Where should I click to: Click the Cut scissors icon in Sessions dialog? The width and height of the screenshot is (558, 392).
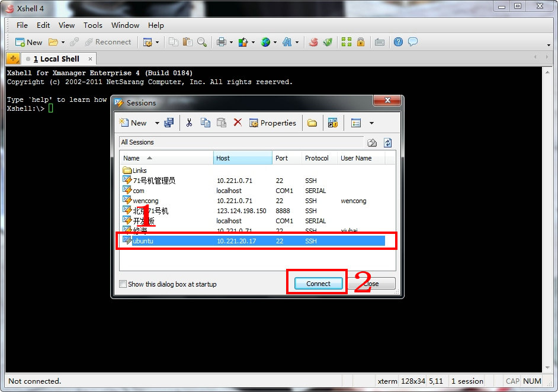(189, 123)
